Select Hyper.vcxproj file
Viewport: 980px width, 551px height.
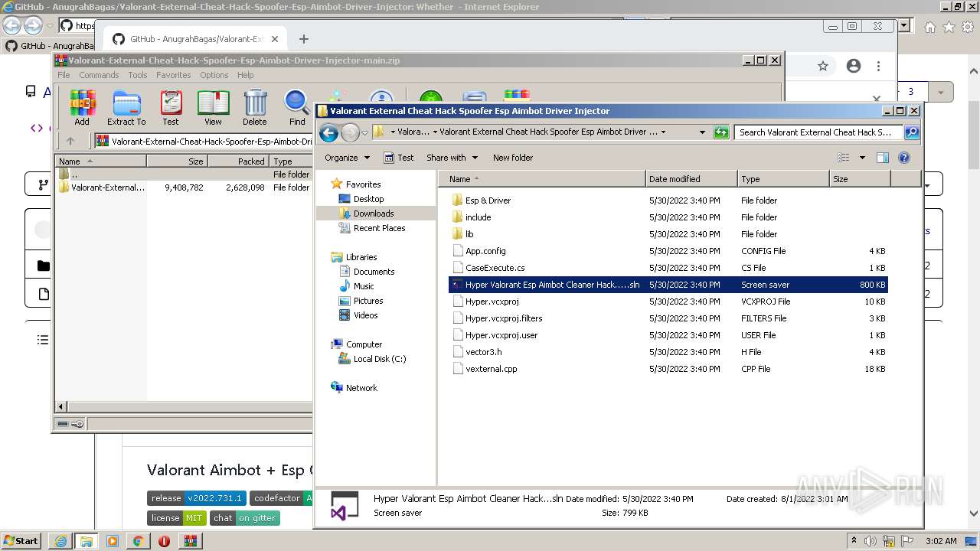[x=492, y=302]
